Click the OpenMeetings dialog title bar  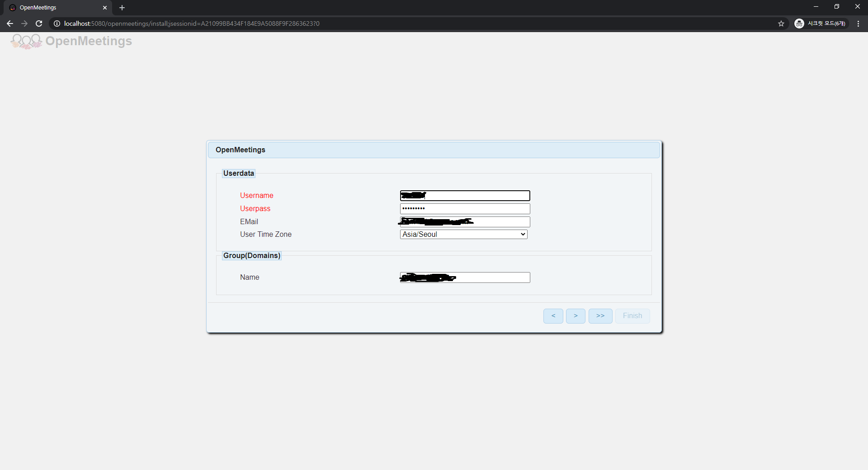(434, 150)
